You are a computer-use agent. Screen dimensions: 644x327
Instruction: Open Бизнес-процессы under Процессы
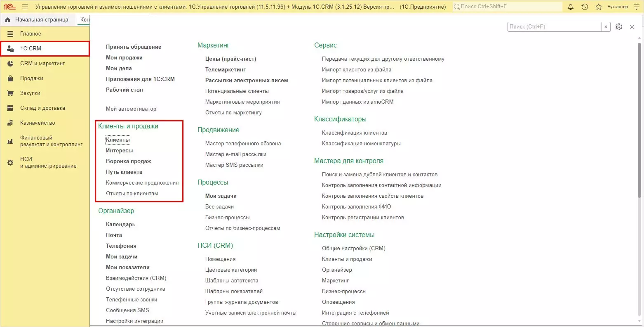(x=228, y=218)
